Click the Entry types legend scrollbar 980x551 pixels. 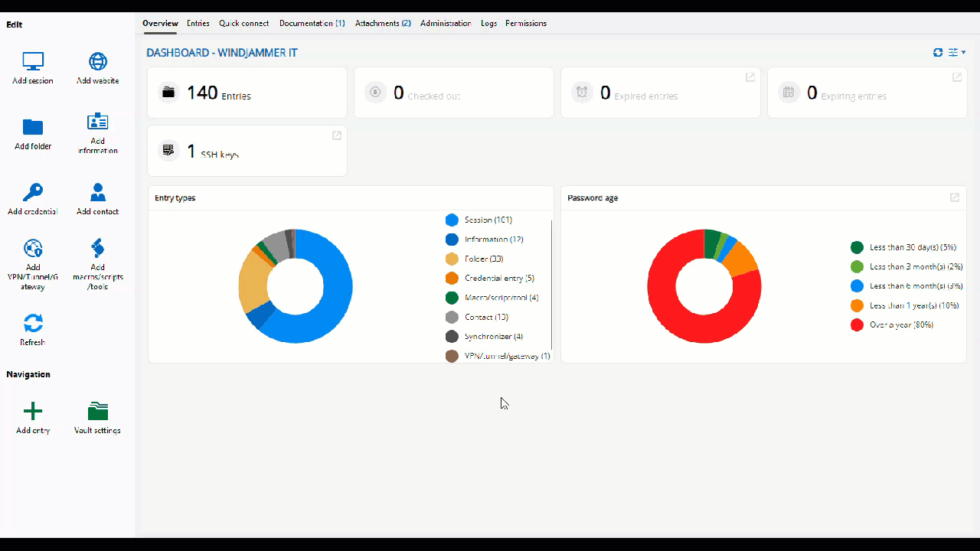tap(551, 291)
